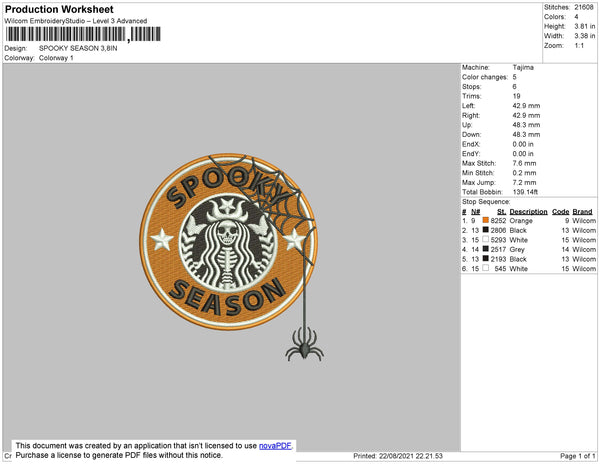
Task: Click the black swatch in row 2 (2806 stitches)
Action: click(486, 230)
